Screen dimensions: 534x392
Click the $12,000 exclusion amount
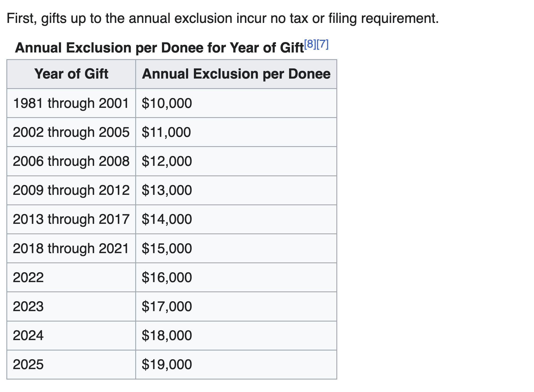point(167,161)
